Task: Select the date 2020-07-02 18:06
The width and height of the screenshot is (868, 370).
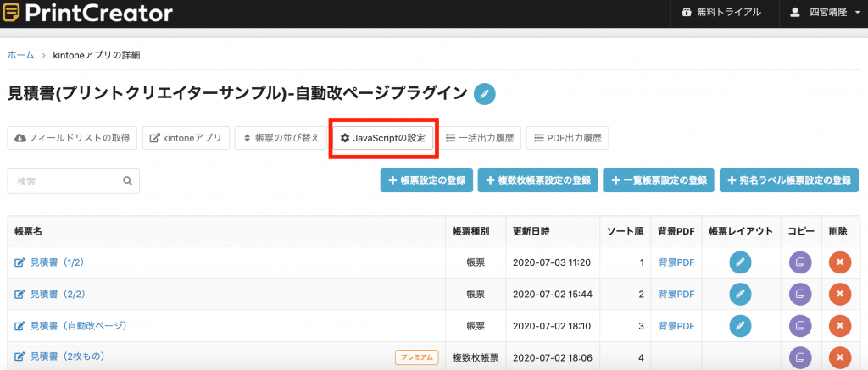Action: coord(553,357)
